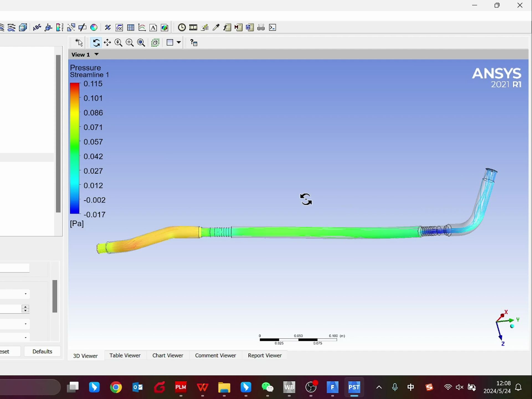The width and height of the screenshot is (532, 399).
Task: Open WeChat from the taskbar
Action: click(267, 387)
